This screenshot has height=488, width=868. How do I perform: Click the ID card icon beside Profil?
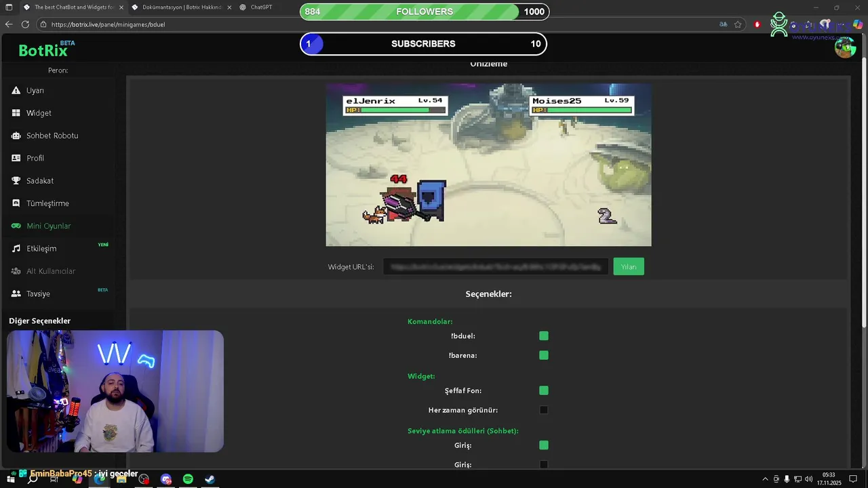point(16,158)
